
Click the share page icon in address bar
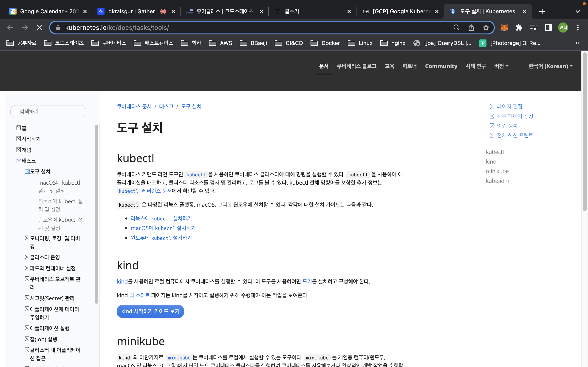(x=471, y=28)
